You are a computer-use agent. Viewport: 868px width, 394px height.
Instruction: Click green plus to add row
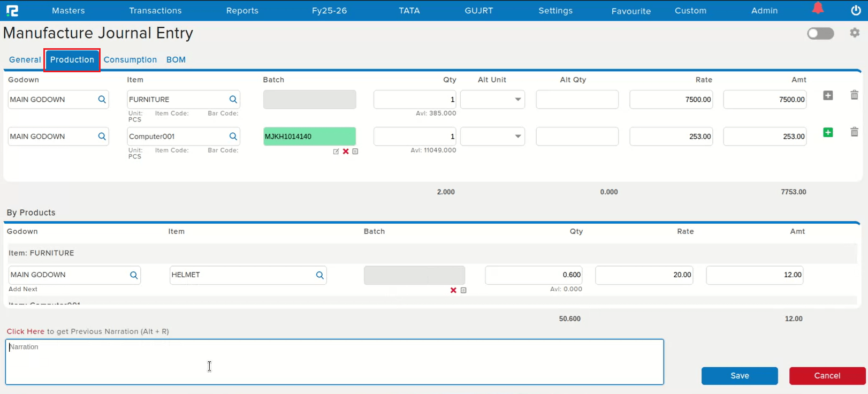pos(828,132)
